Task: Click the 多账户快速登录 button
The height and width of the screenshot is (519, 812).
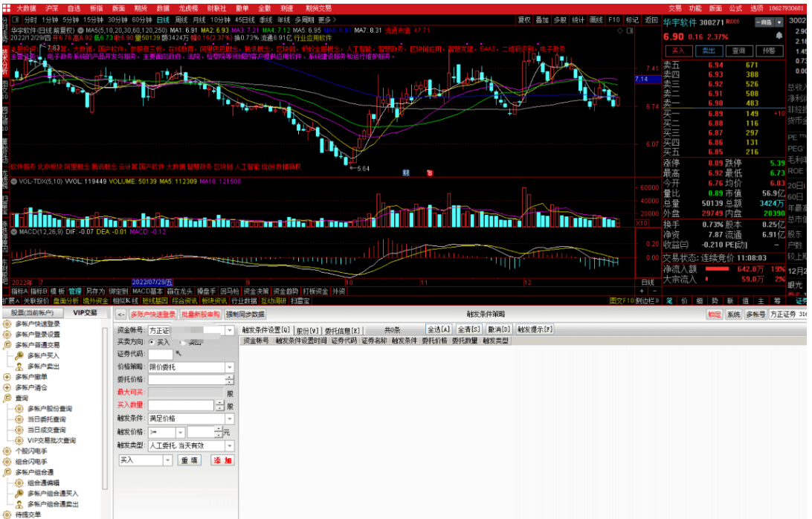Action: 152,315
